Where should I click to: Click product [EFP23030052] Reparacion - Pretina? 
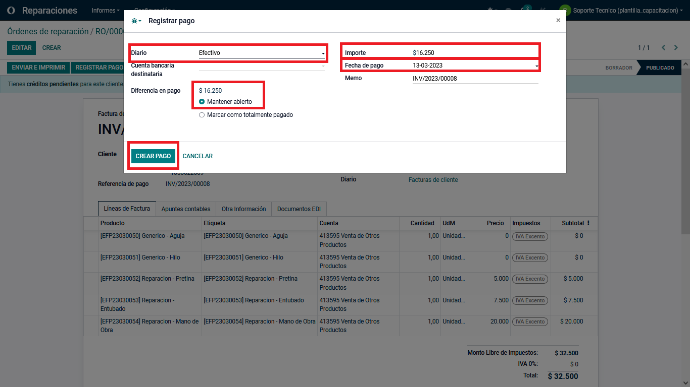point(147,279)
